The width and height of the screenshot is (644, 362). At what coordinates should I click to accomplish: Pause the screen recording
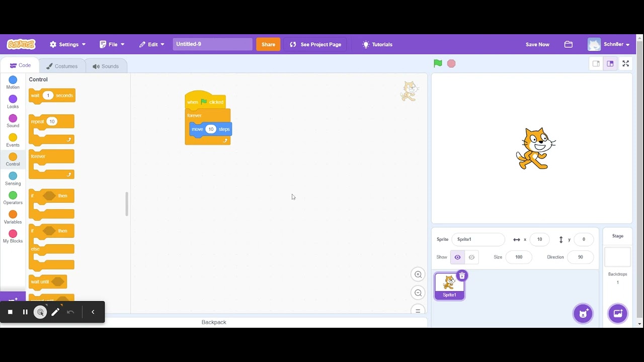point(25,312)
